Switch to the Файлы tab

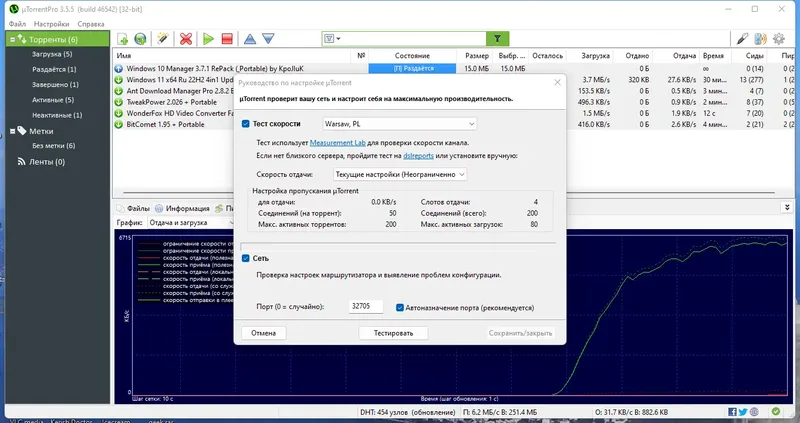133,208
